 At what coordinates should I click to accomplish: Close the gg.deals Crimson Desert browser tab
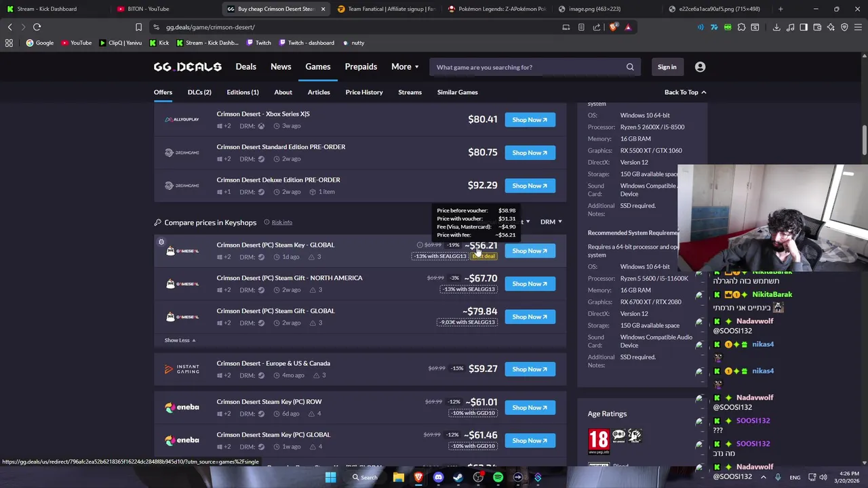click(x=323, y=9)
